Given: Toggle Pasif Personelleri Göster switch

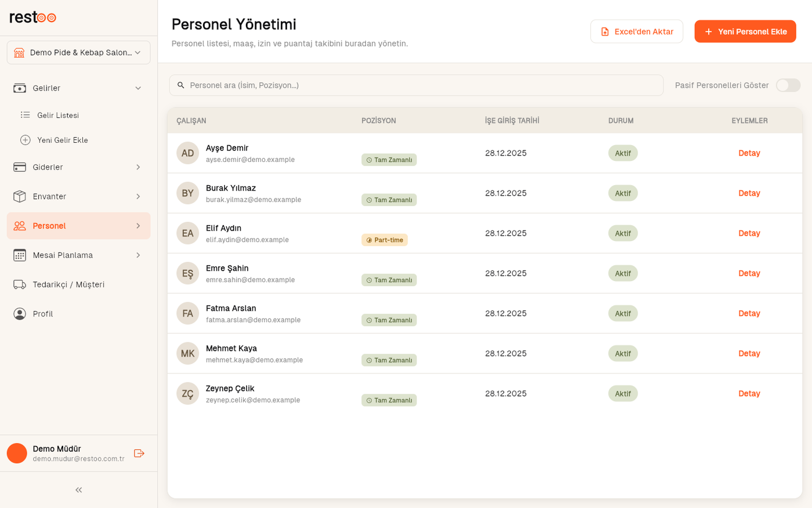Looking at the screenshot, I should (788, 85).
